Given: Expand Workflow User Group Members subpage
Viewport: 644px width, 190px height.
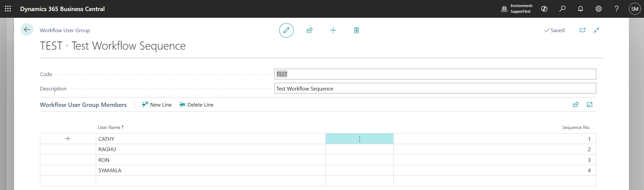Looking at the screenshot, I should [589, 105].
